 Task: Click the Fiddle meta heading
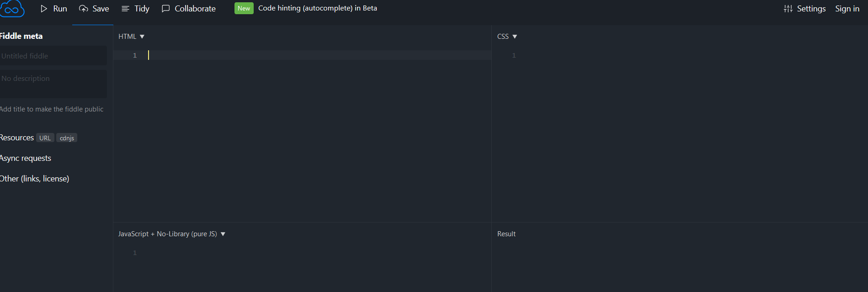(x=21, y=36)
